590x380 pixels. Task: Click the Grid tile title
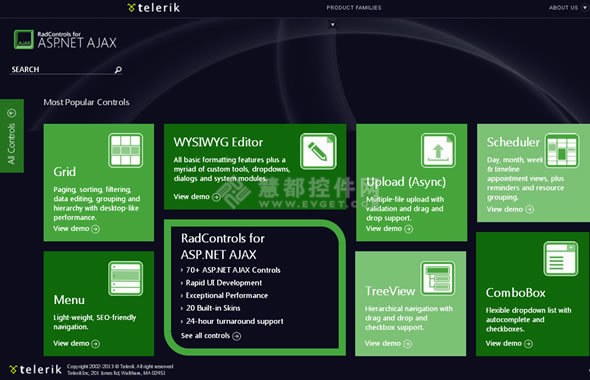(x=65, y=172)
